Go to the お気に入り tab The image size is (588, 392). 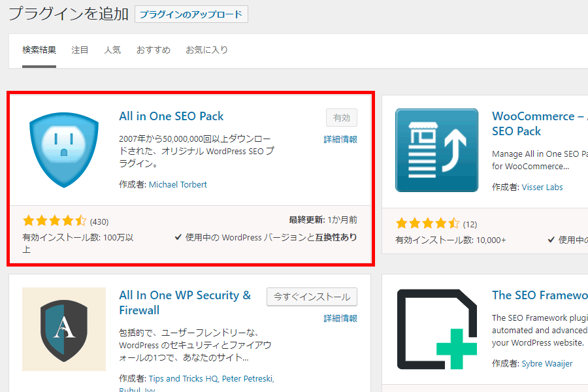(x=206, y=50)
